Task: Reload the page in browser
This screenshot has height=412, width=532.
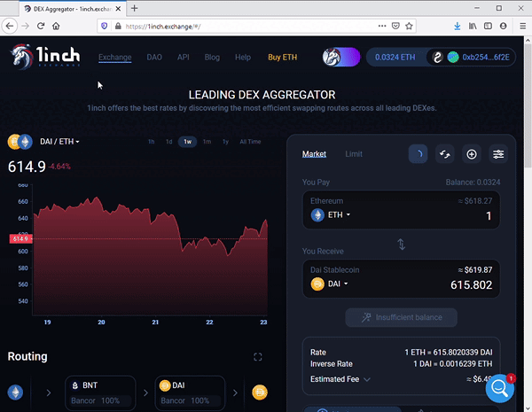Action: pos(41,26)
